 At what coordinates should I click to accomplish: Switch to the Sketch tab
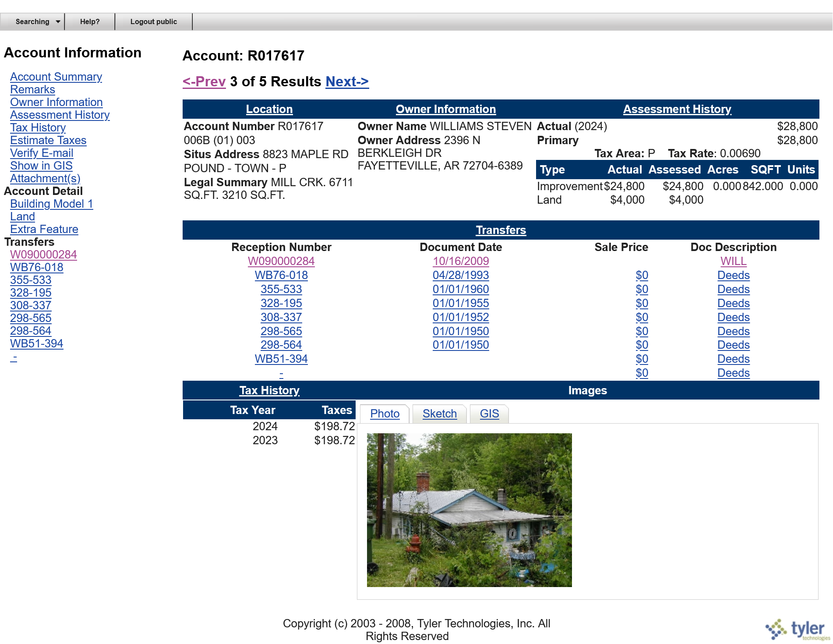440,414
